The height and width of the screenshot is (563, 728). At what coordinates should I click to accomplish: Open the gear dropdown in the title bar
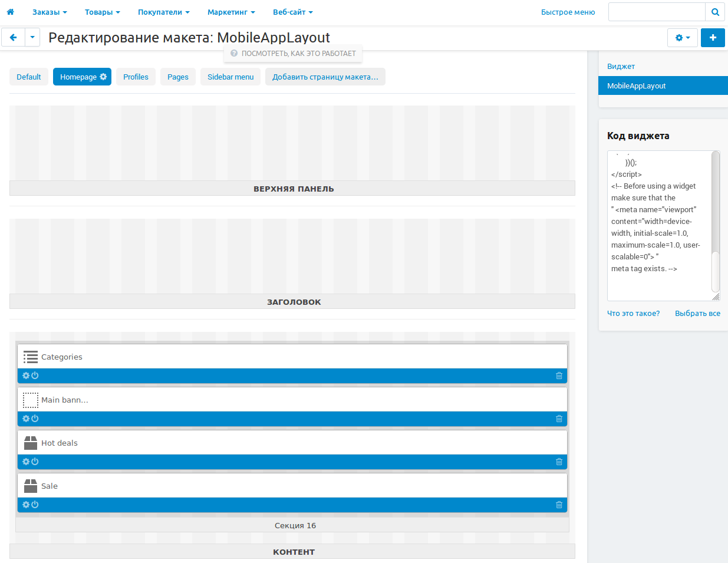click(682, 38)
